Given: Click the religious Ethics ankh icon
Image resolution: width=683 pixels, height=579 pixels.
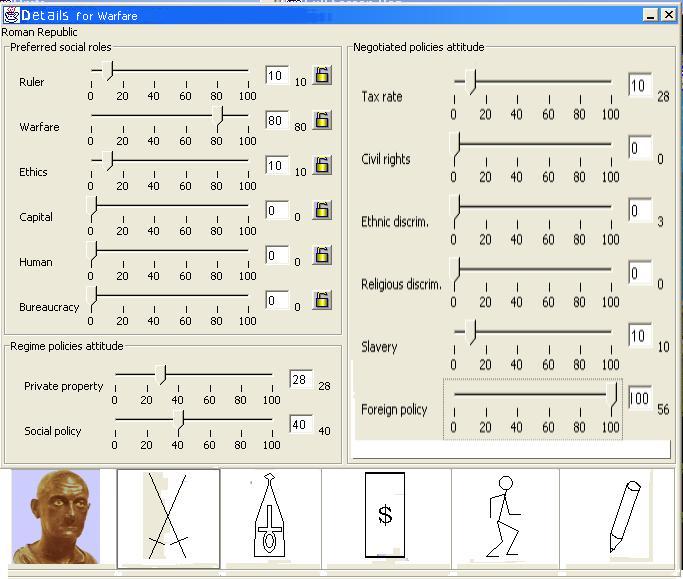Looking at the screenshot, I should coord(268,517).
